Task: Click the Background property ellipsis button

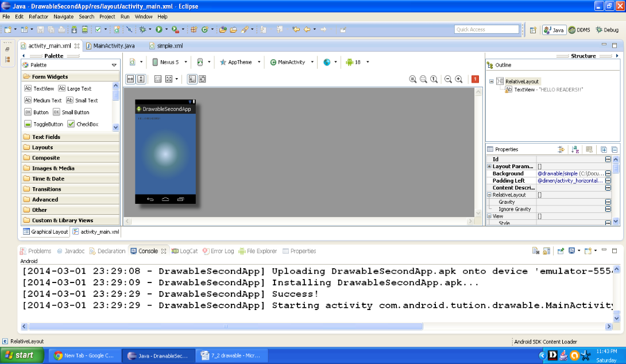Action: click(608, 173)
